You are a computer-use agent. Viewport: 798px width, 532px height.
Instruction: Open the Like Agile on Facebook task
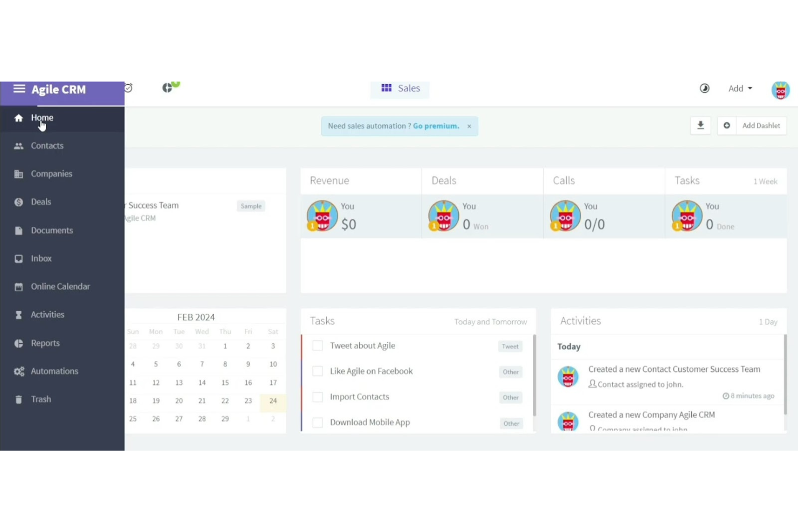pos(372,371)
